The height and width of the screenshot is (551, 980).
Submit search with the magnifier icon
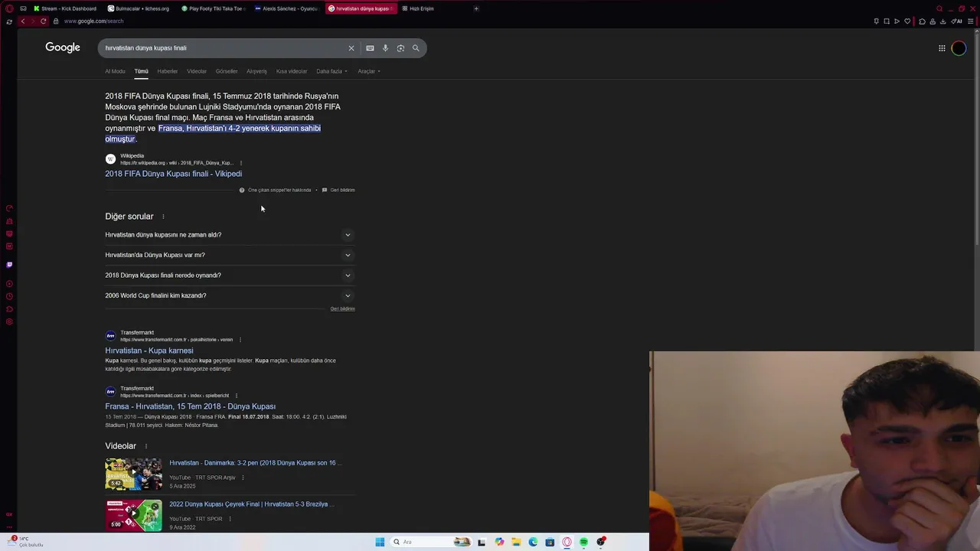(416, 48)
